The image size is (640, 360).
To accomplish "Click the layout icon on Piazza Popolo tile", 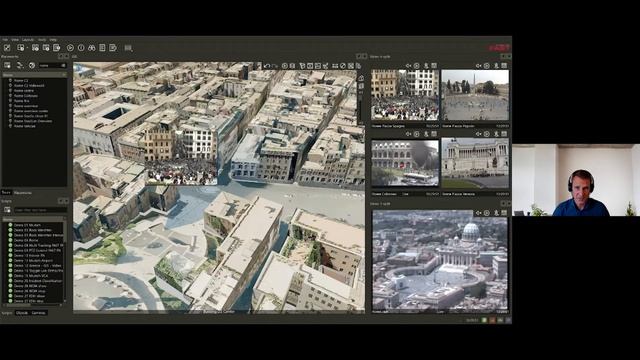I will tap(504, 66).
